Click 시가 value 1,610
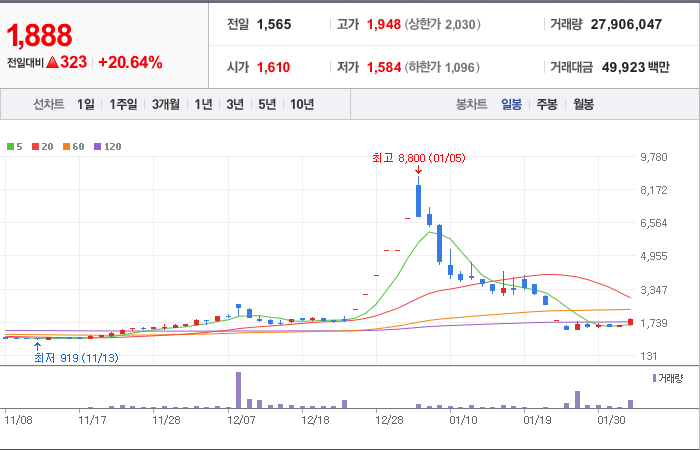Screen dimensions: 700x450 (273, 67)
